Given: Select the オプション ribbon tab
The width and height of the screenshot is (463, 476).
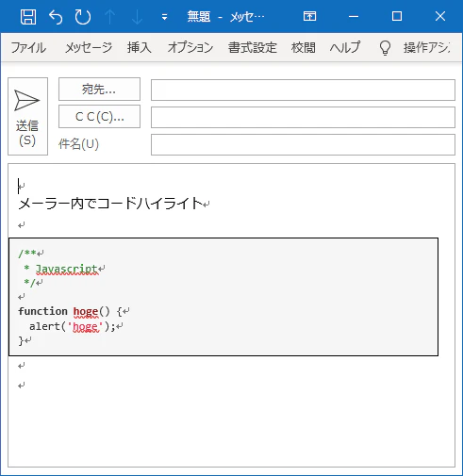Looking at the screenshot, I should (190, 48).
